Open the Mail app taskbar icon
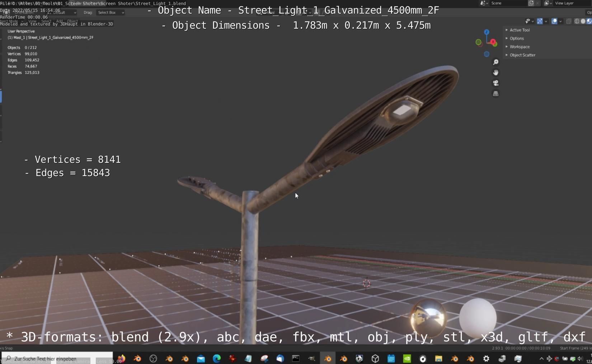Viewport: 592px width, 364px height. point(201,358)
